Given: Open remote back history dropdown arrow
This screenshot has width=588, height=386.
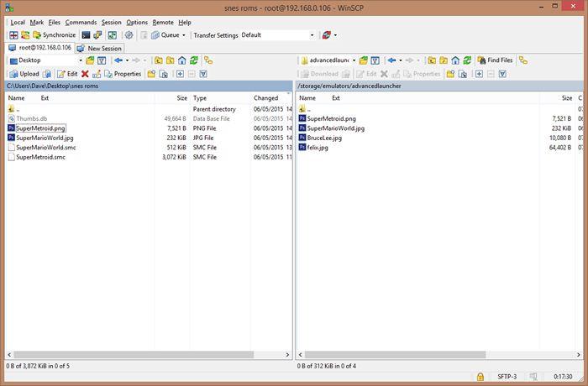Looking at the screenshot, I should (x=401, y=60).
